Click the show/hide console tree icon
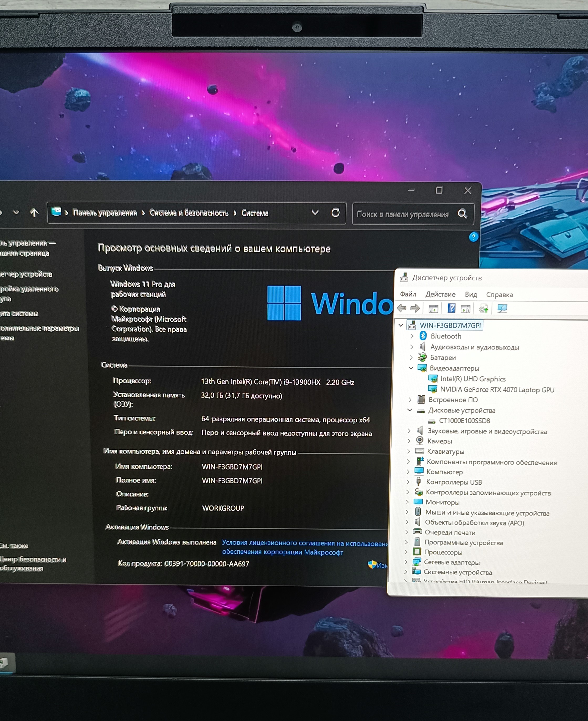The width and height of the screenshot is (588, 721). coord(433,309)
